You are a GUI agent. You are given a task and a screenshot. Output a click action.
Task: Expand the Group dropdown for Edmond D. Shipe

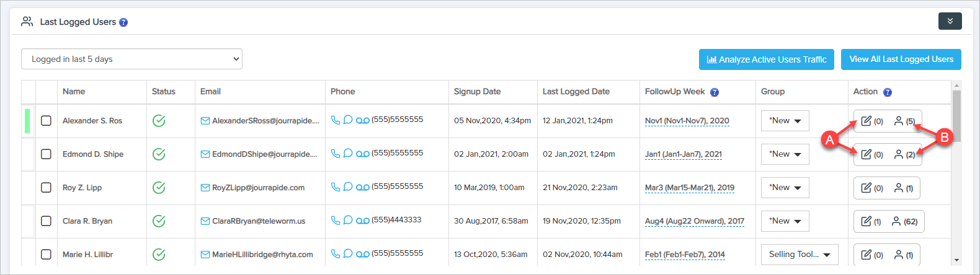click(785, 154)
